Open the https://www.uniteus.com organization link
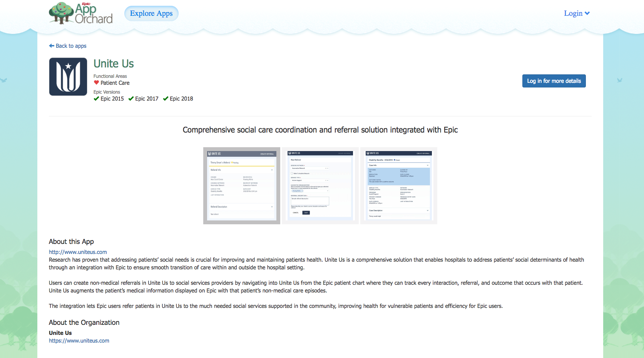The width and height of the screenshot is (644, 358). [x=79, y=341]
